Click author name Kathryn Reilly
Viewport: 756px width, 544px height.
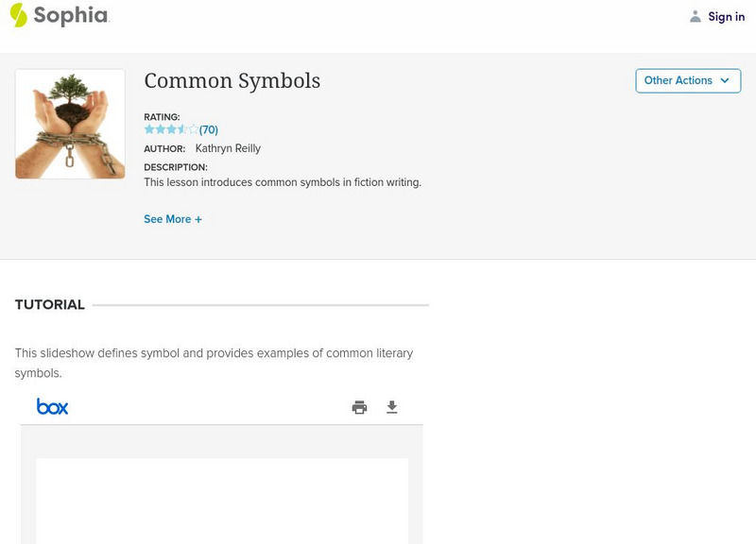pyautogui.click(x=228, y=148)
